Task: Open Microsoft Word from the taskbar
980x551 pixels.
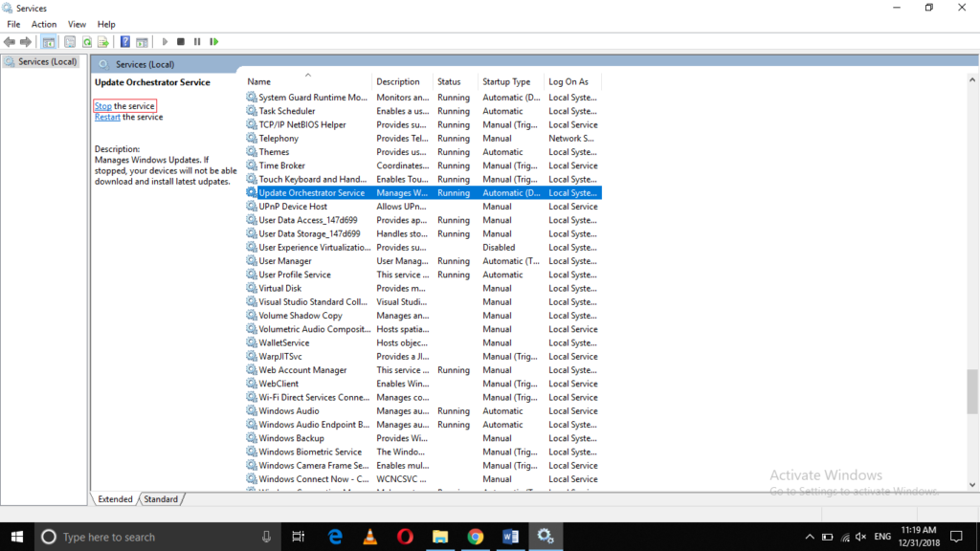Action: [511, 537]
